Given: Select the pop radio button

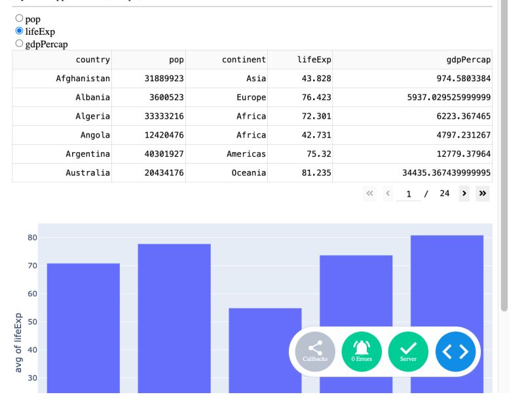Looking at the screenshot, I should pyautogui.click(x=19, y=18).
